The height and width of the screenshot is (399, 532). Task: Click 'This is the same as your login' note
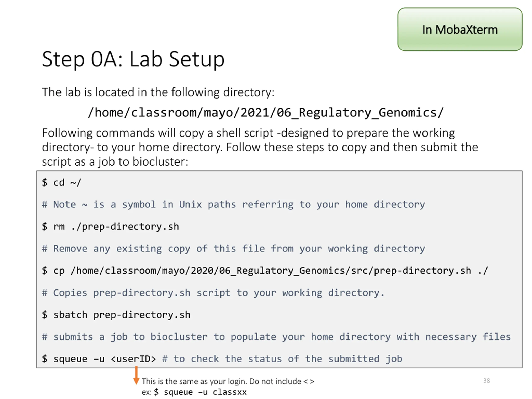point(228,381)
